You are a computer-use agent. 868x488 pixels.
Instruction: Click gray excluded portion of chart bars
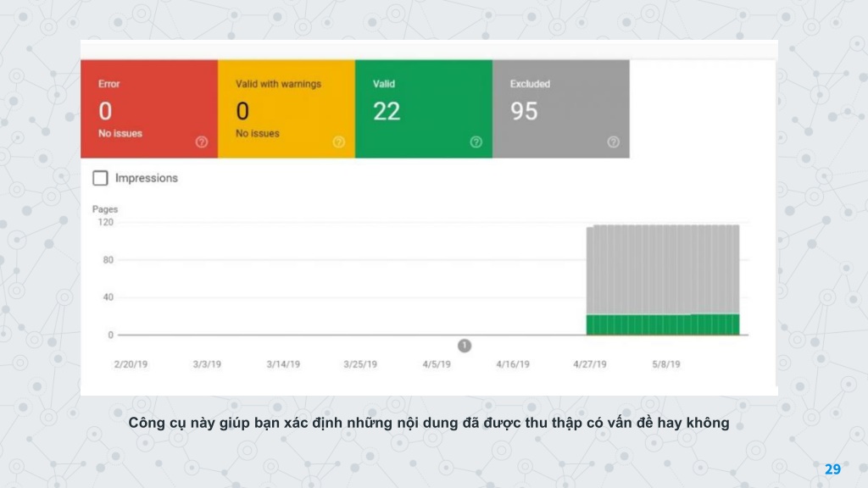[x=663, y=270]
